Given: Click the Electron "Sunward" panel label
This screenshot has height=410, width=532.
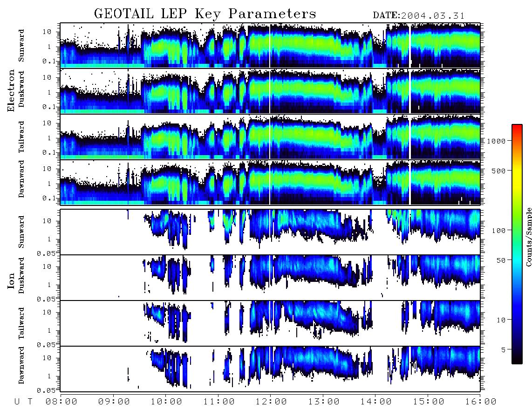Looking at the screenshot, I should click(x=21, y=46).
